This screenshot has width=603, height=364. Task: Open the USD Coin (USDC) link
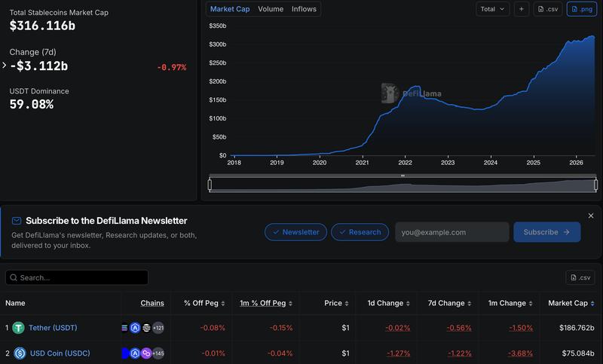pos(60,353)
